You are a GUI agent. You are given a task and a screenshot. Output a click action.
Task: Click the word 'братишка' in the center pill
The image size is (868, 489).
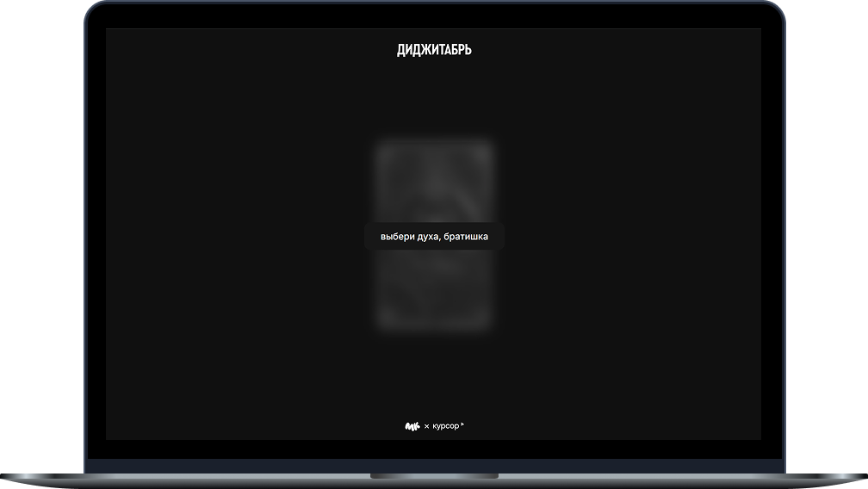click(466, 236)
